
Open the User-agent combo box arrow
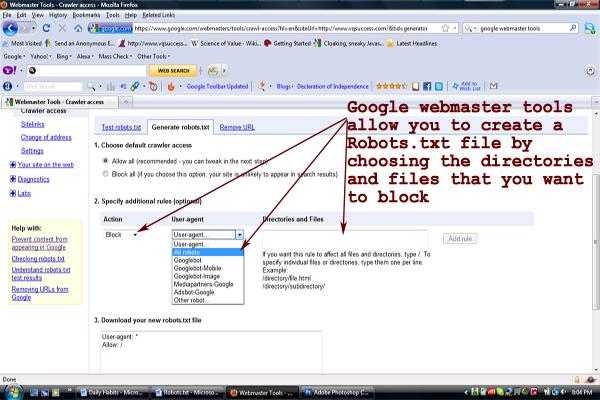239,235
